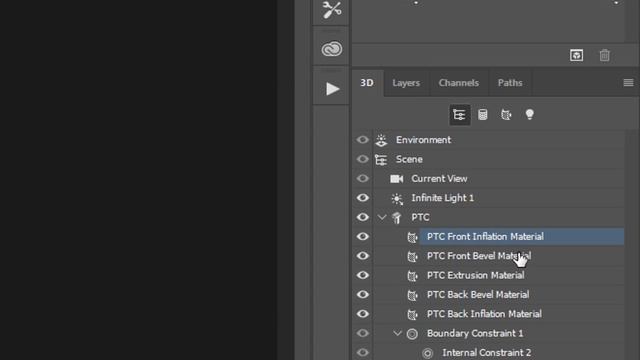Click the Internal Constraint 2 circle icon
640x360 pixels.
(427, 353)
